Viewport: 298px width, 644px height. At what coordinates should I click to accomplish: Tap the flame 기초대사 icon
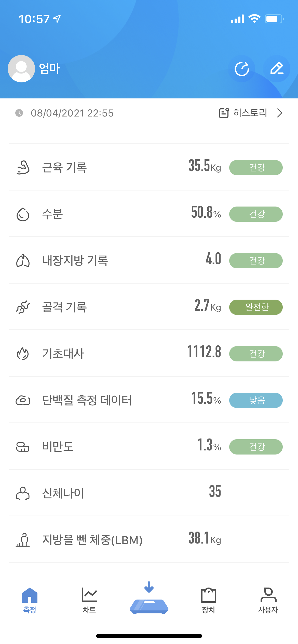23,354
